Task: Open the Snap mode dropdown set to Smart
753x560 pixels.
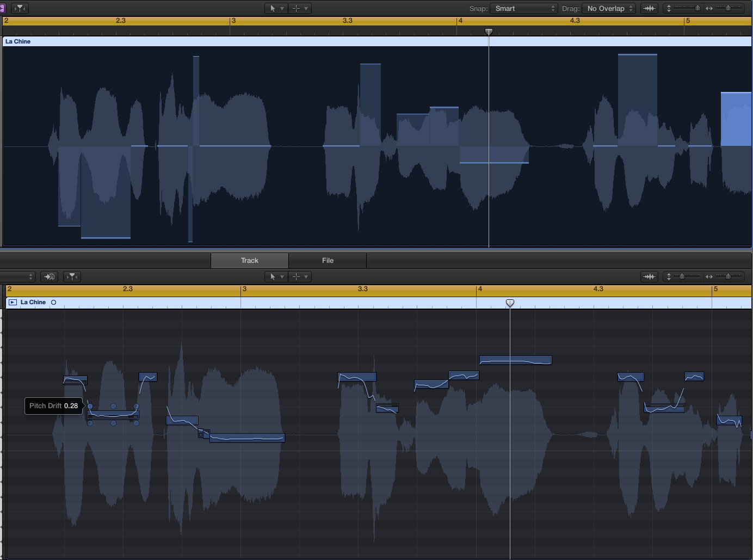Action: [523, 8]
